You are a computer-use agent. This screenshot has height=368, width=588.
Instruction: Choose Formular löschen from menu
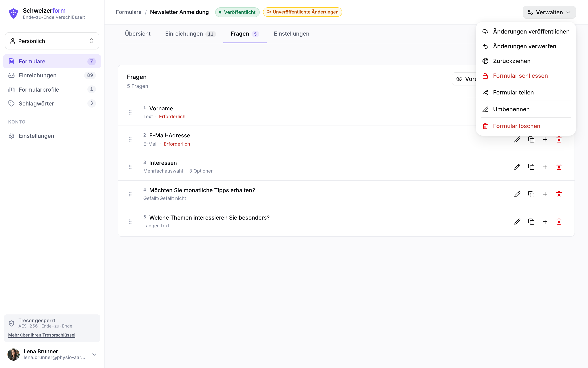526,126
